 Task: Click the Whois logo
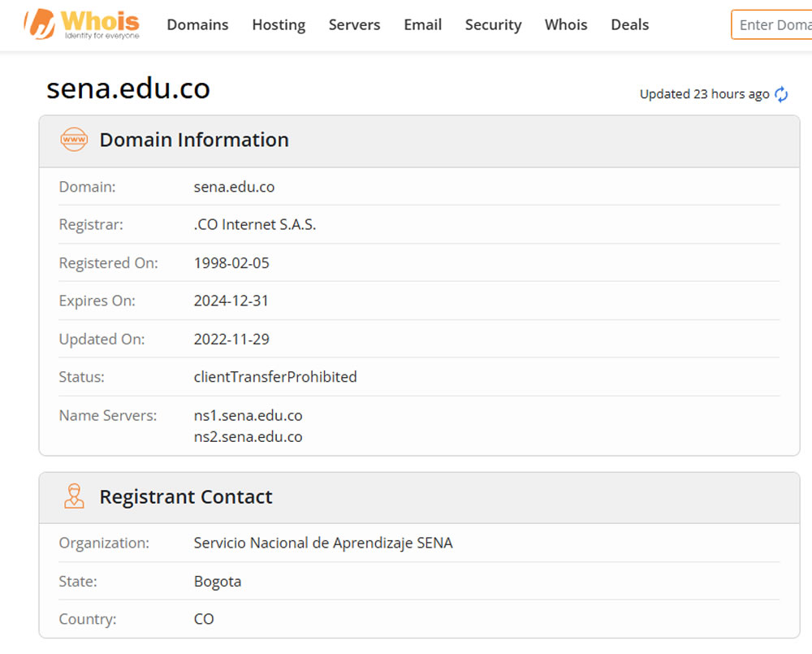tap(82, 24)
